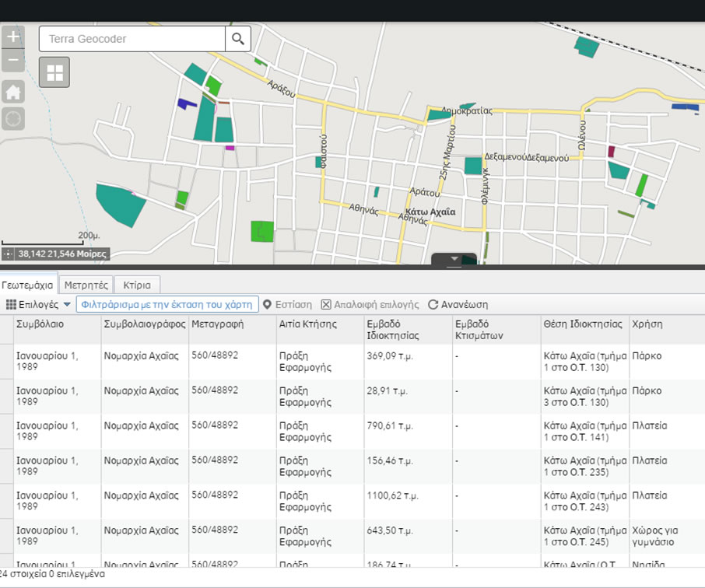Click the coordinates crosshair icon
The image size is (705, 588).
[x=9, y=254]
